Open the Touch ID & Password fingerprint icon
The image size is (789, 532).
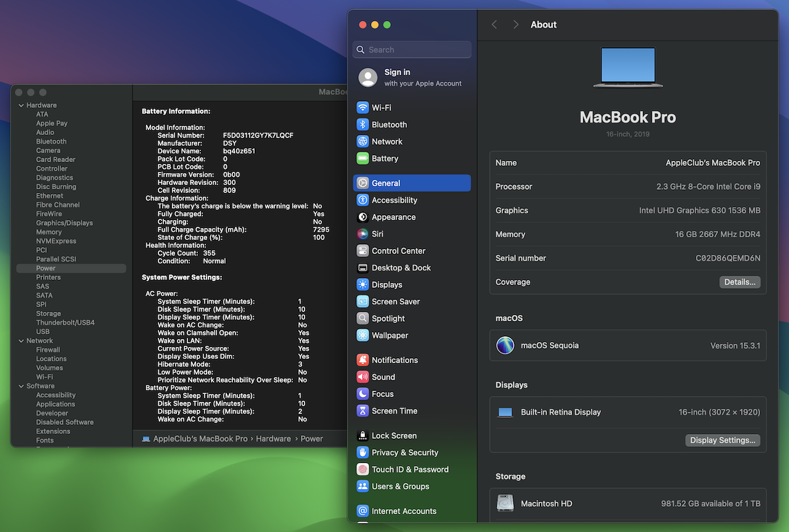pyautogui.click(x=362, y=469)
